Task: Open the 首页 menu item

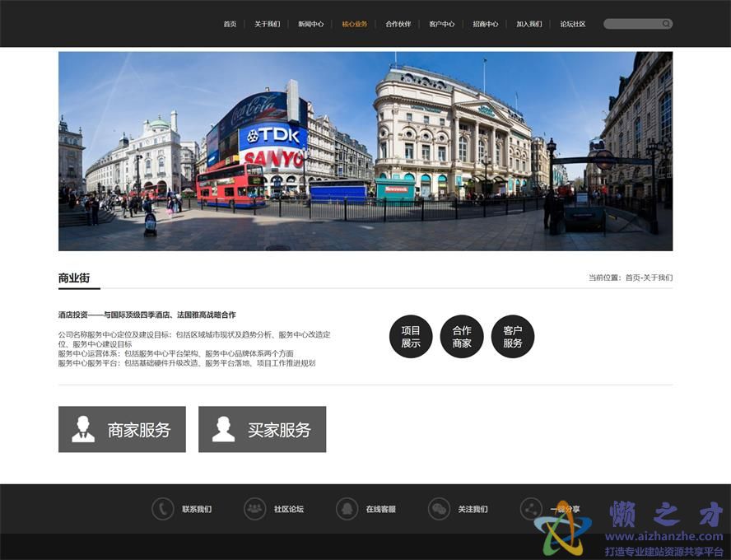Action: [x=230, y=24]
